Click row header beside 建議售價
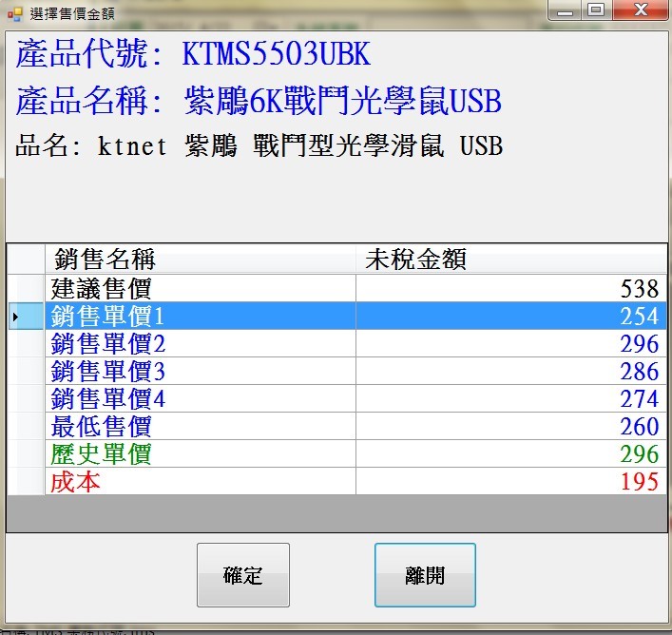 click(x=27, y=288)
